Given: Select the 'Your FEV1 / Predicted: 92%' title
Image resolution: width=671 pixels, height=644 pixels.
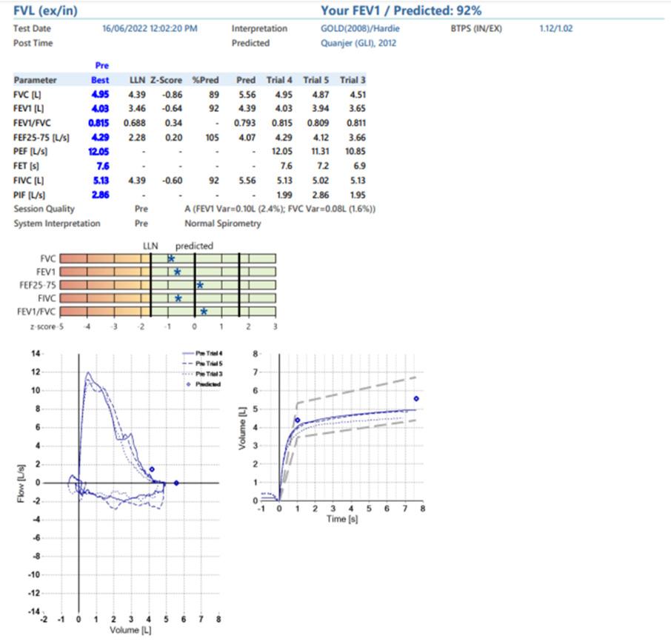Looking at the screenshot, I should tap(401, 10).
